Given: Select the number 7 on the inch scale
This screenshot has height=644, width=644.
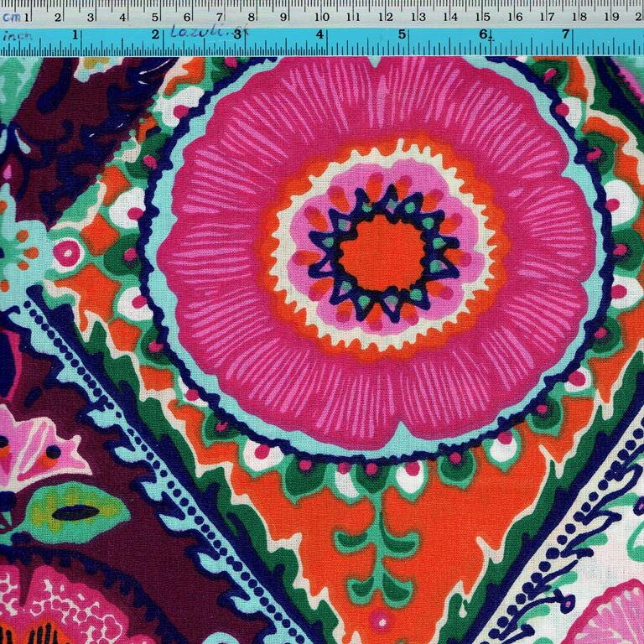Looking at the screenshot, I should click(565, 34).
